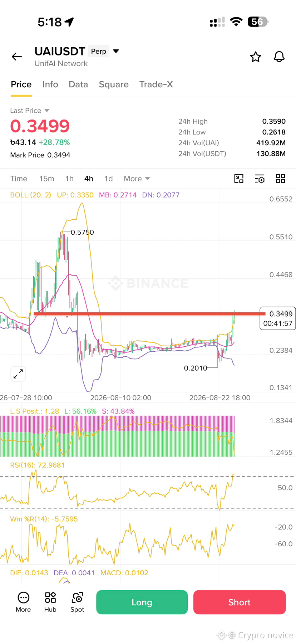296x644 pixels.
Task: Open More menu in bottom bar
Action: click(x=23, y=602)
